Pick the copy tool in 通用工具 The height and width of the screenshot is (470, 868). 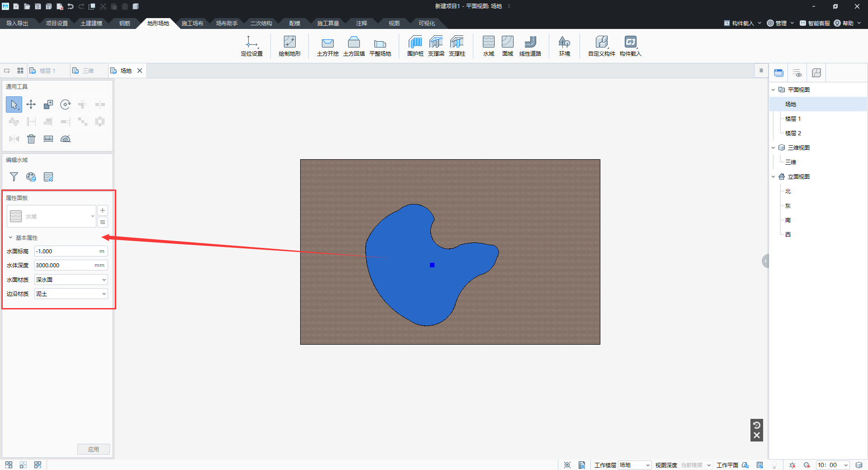[x=48, y=104]
